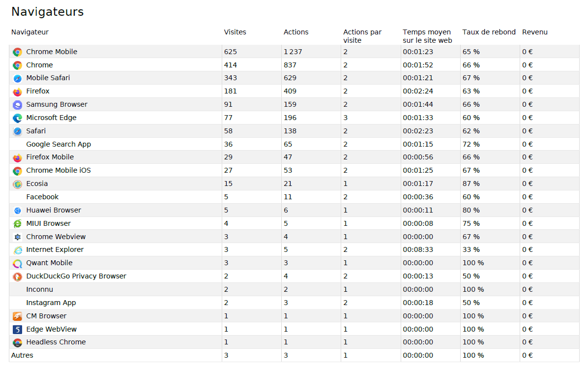Click the DuckDuckGo Privacy Browser icon
Screen dimensions: 588x370
point(17,277)
